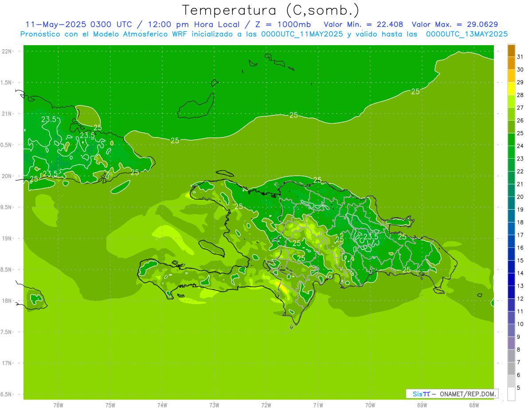Click the yellow swatch between 28 and 29
Image resolution: width=532 pixels, height=411 pixels.
(x=511, y=89)
